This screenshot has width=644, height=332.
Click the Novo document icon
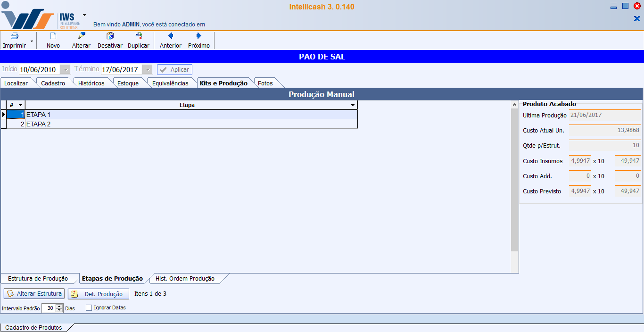53,36
